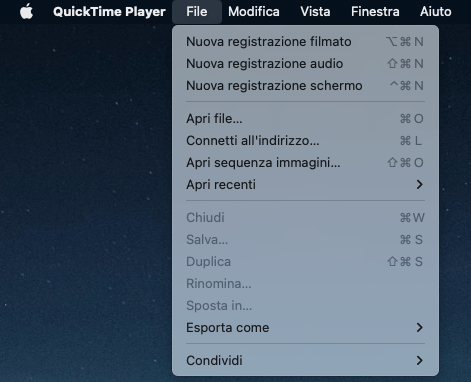Click the disabled Duplica entry

click(x=305, y=262)
